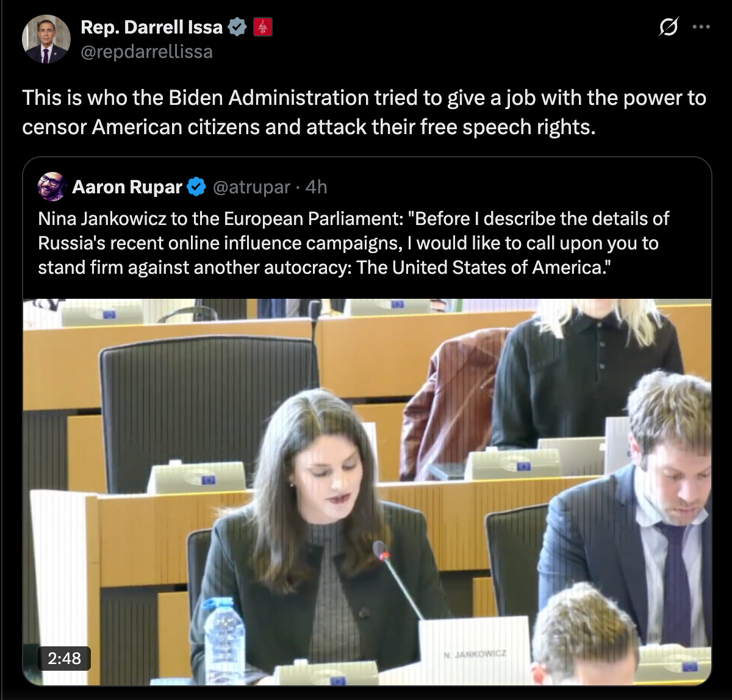Click the Grok icon on the tweet

669,27
